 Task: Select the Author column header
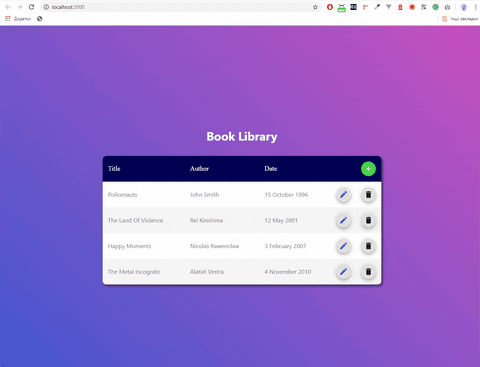(199, 169)
